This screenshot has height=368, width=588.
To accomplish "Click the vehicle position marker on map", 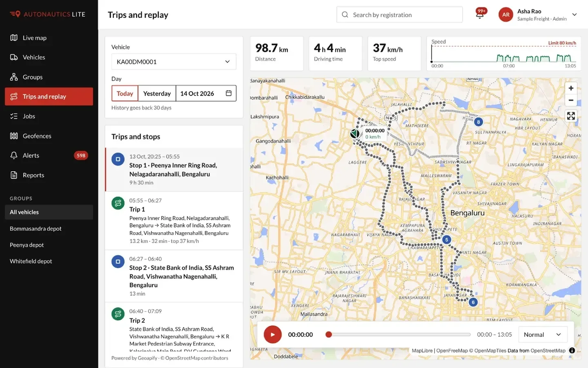I will click(355, 133).
